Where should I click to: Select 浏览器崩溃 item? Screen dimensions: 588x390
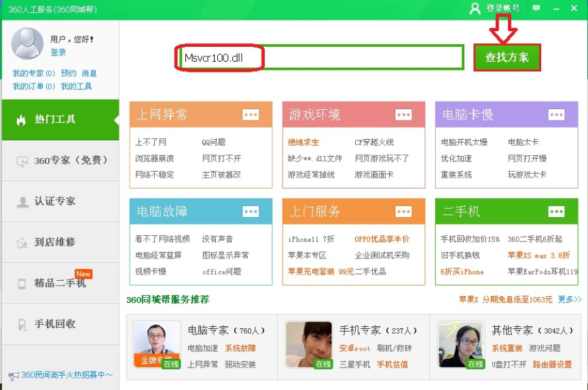[x=155, y=159]
